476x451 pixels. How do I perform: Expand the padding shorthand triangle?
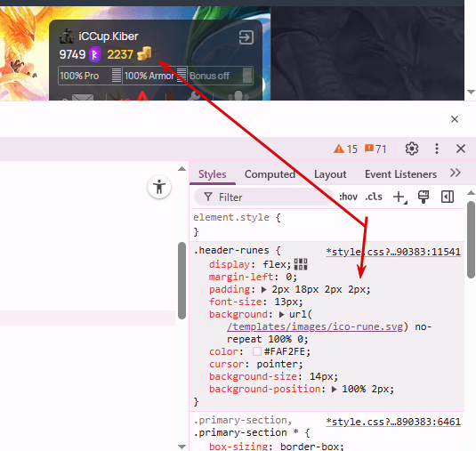tap(264, 290)
